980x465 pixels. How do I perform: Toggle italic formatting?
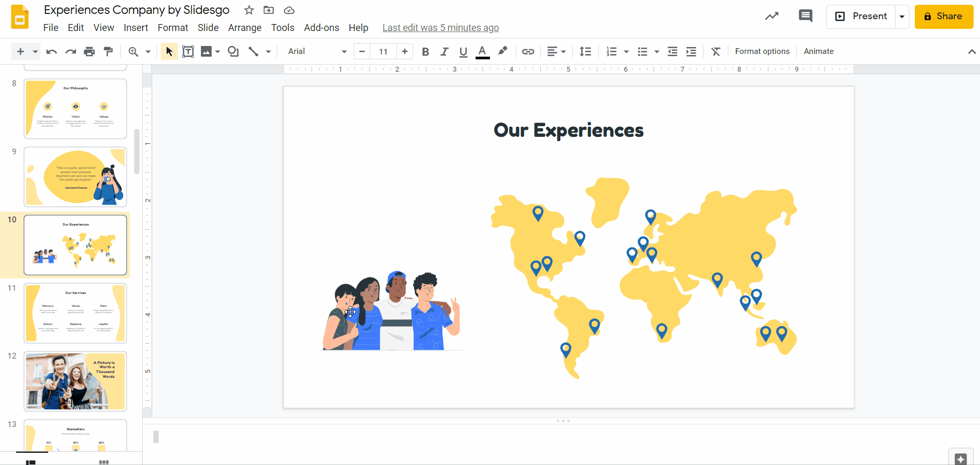(x=444, y=51)
